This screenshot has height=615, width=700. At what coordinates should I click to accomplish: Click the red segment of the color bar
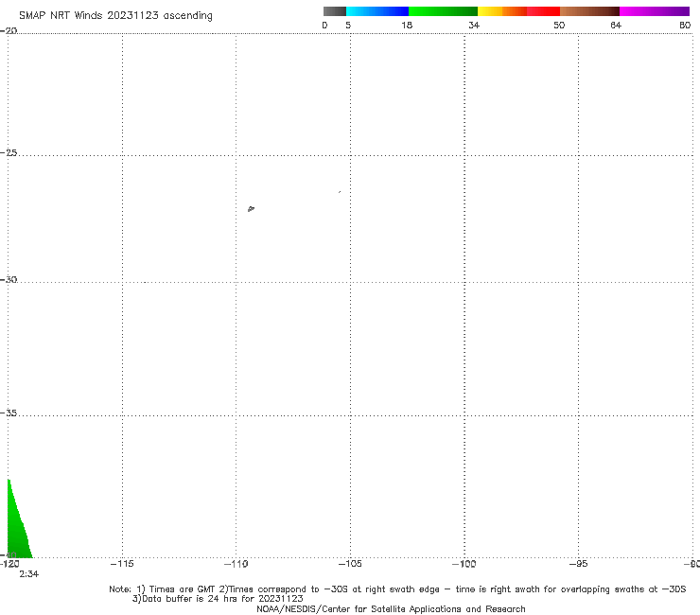(x=543, y=11)
